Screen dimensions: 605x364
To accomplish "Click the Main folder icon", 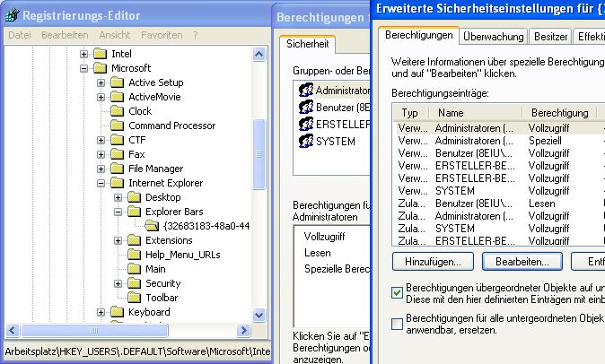I will pyautogui.click(x=135, y=269).
